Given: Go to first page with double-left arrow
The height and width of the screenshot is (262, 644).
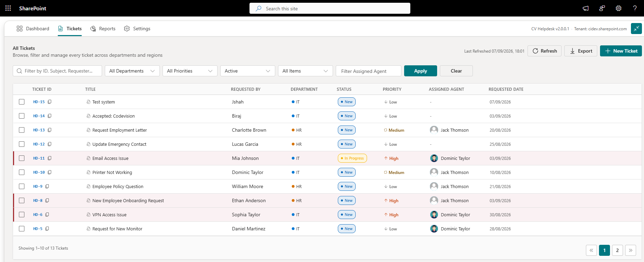Looking at the screenshot, I should (x=591, y=250).
